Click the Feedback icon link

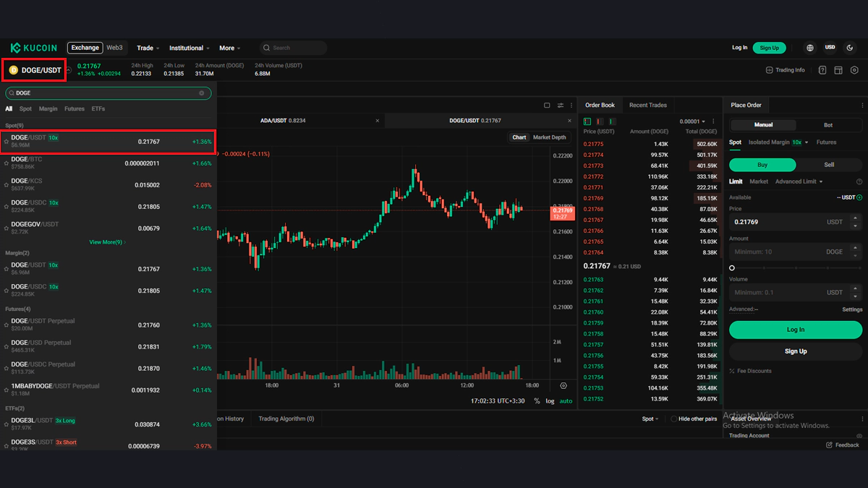pyautogui.click(x=843, y=445)
